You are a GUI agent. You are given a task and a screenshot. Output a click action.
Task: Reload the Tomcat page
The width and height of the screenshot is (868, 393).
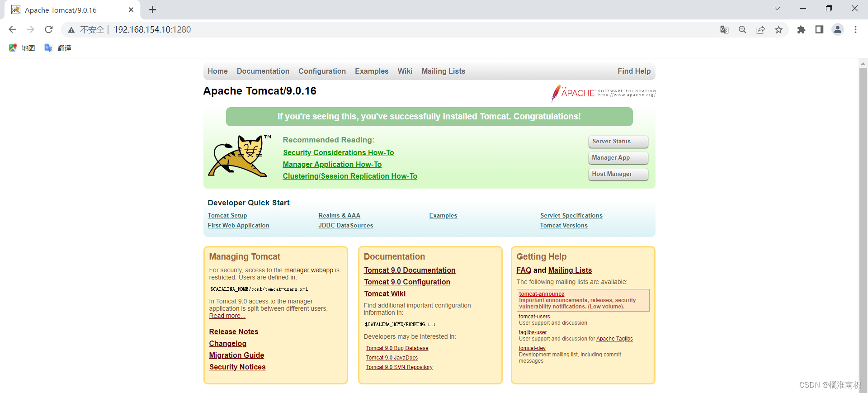49,29
